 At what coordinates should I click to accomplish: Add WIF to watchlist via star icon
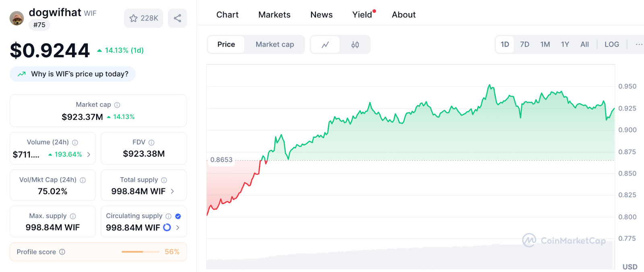[134, 18]
